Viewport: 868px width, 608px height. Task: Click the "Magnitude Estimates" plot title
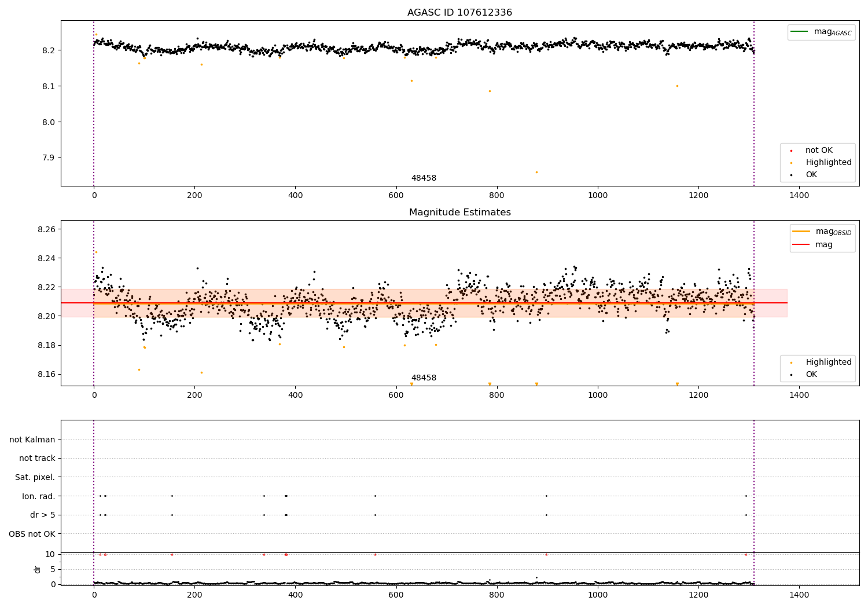click(459, 213)
